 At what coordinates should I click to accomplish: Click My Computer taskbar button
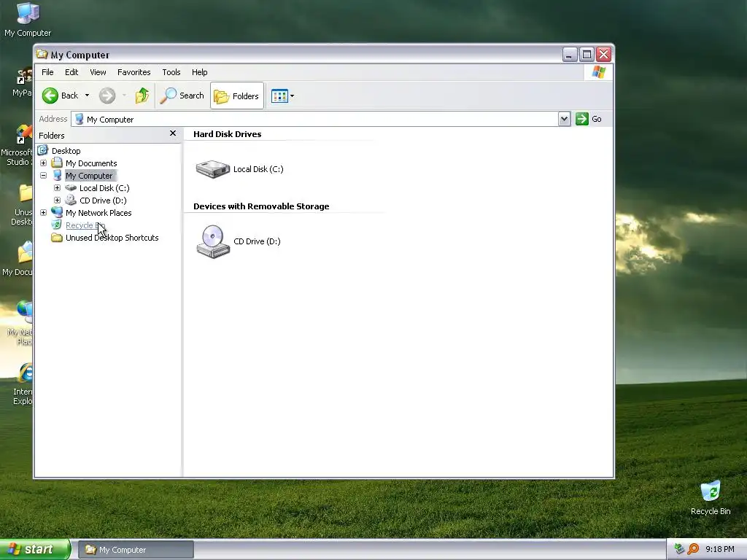point(136,550)
